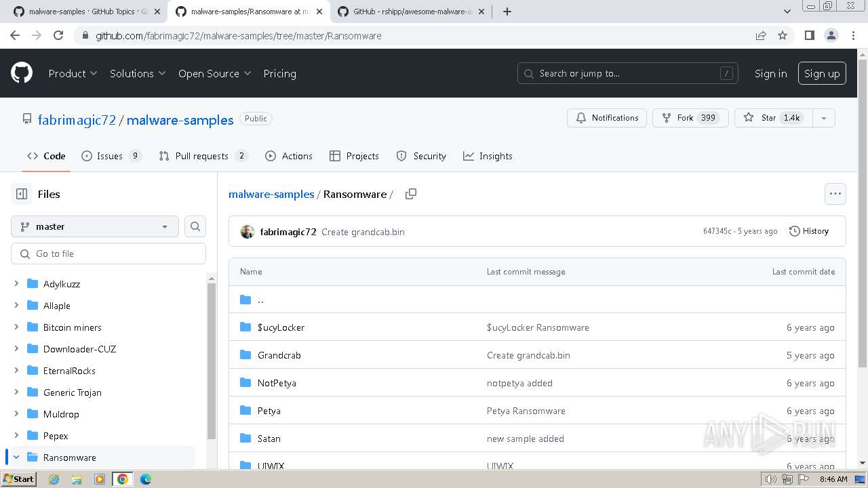Expand the EternalRocks tree folder
Image resolution: width=868 pixels, height=488 pixels.
coord(16,371)
